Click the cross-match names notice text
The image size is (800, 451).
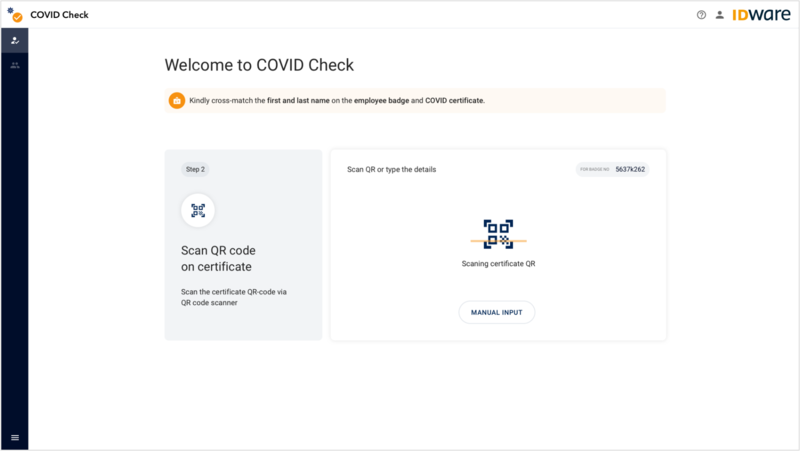(337, 101)
